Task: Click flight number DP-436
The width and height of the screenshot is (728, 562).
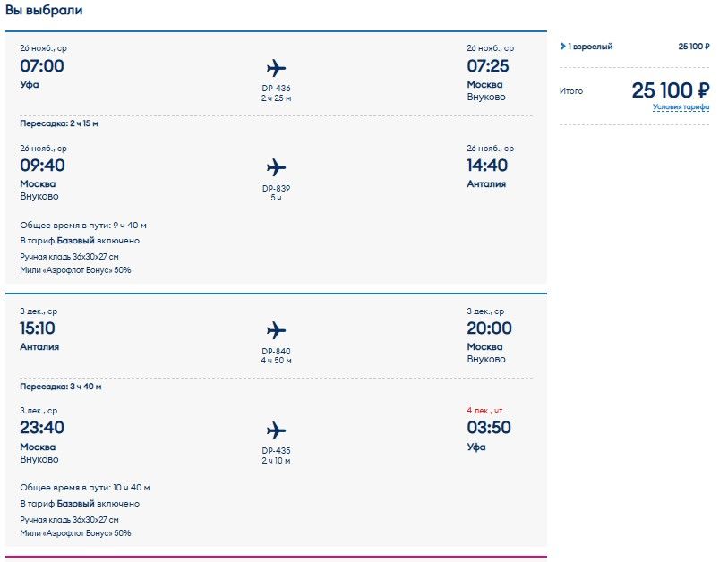Action: pyautogui.click(x=276, y=89)
